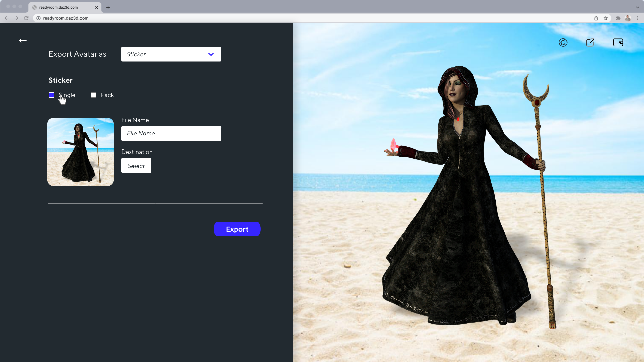
Task: Open a new browser tab
Action: 108,7
